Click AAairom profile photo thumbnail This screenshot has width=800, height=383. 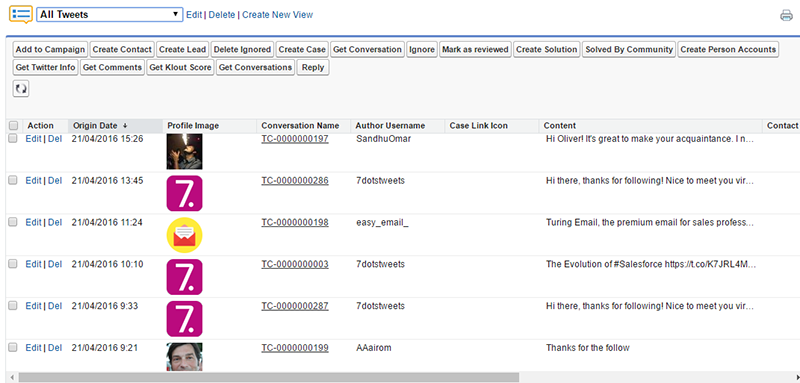[184, 356]
